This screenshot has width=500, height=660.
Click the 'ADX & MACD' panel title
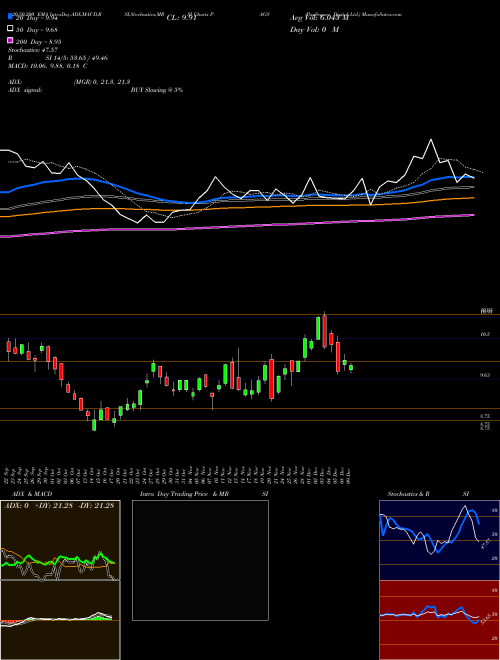click(32, 494)
